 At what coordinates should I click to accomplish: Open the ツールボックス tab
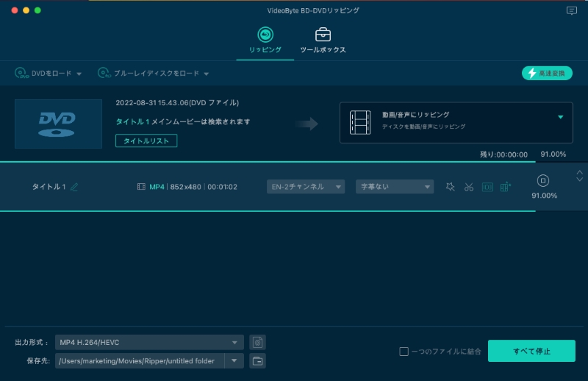[323, 40]
